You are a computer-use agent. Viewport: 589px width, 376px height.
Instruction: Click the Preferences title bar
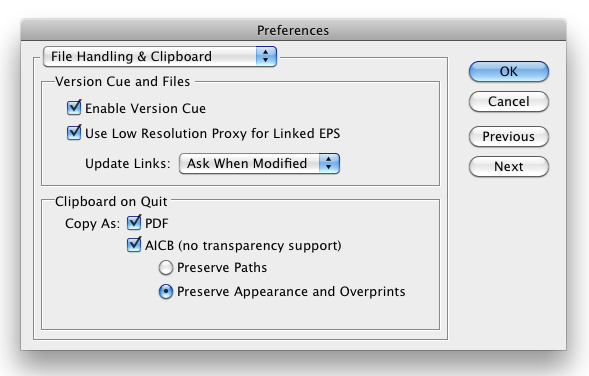293,30
